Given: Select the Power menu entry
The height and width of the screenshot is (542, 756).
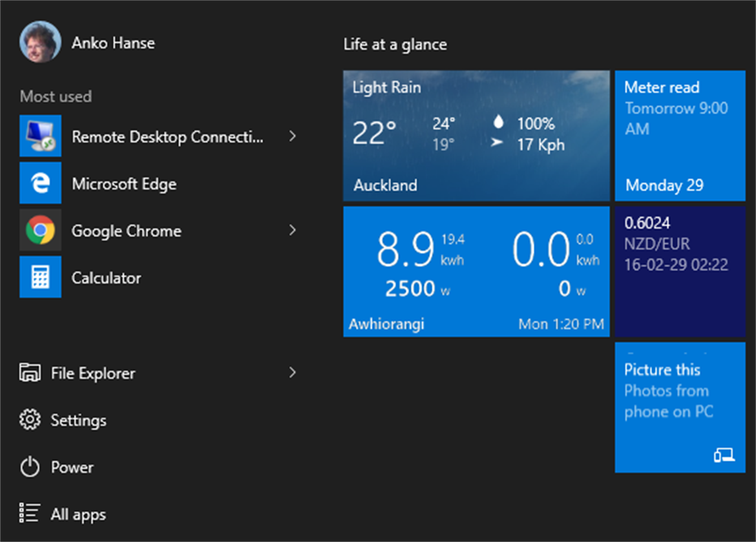Looking at the screenshot, I should pyautogui.click(x=72, y=466).
